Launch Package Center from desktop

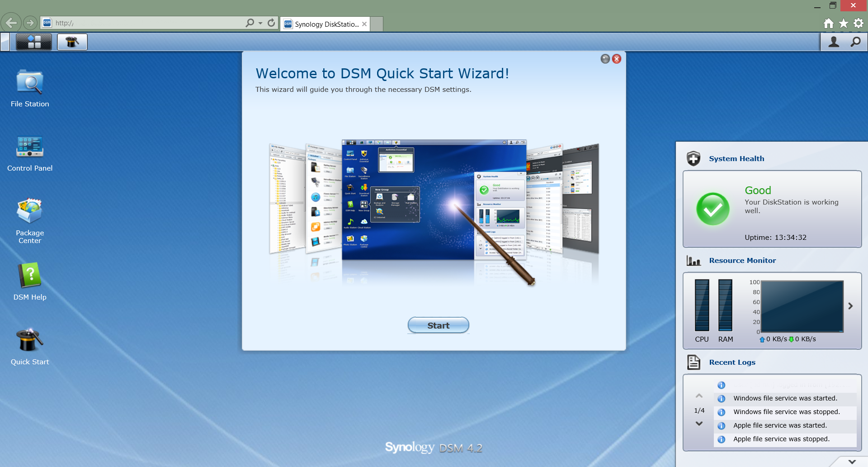click(x=30, y=221)
